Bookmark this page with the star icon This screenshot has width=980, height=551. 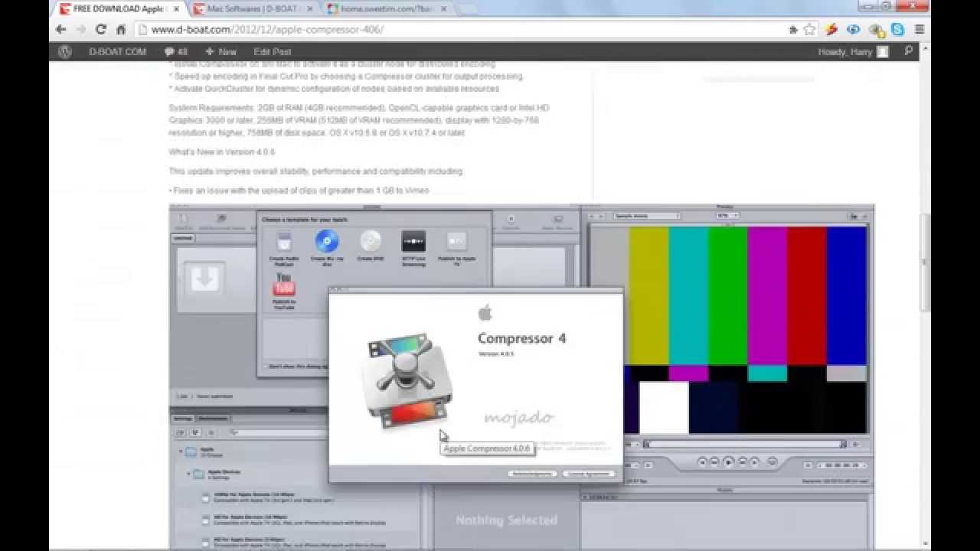810,29
